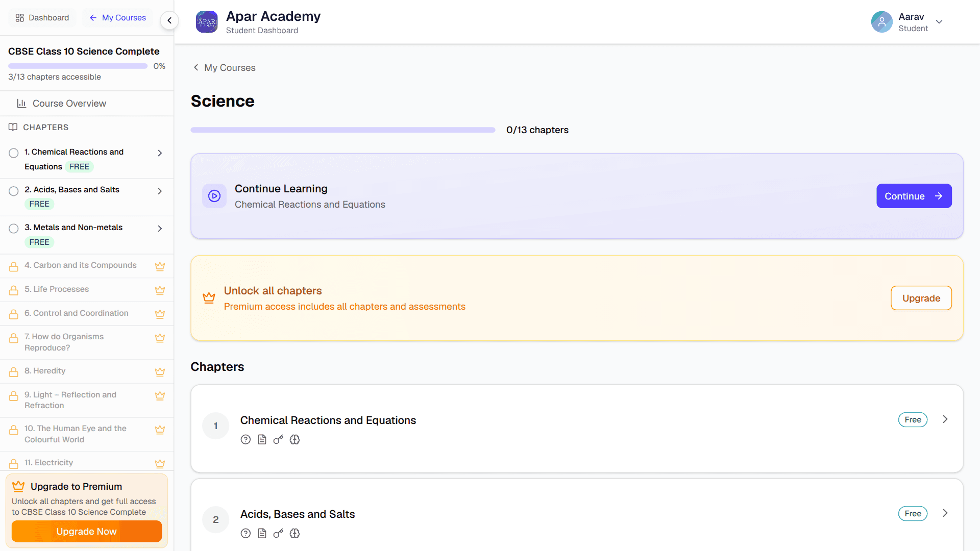Viewport: 980px width, 551px height.
Task: Click lock icon beside Control and Coordination
Action: tap(14, 314)
